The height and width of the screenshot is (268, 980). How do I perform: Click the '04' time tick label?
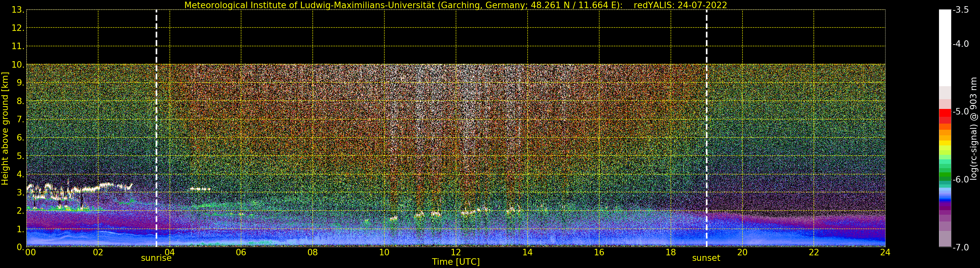tap(170, 252)
